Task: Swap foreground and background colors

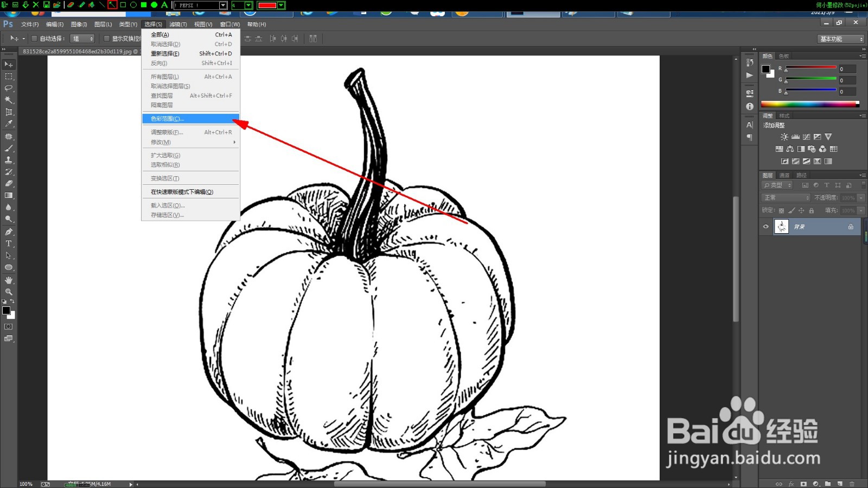Action: pos(12,301)
